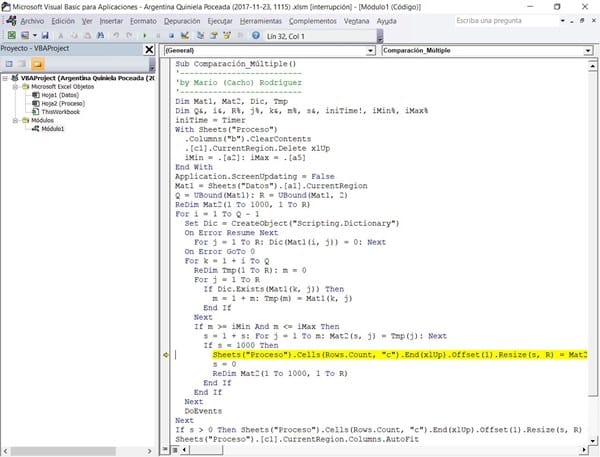Open the Depuración menu
The width and height of the screenshot is (600, 457).
click(x=184, y=19)
